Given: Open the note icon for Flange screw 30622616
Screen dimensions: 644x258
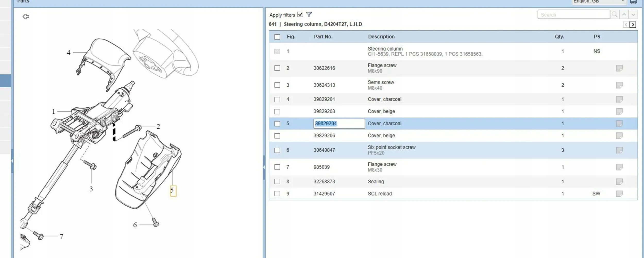Looking at the screenshot, I should (x=619, y=68).
